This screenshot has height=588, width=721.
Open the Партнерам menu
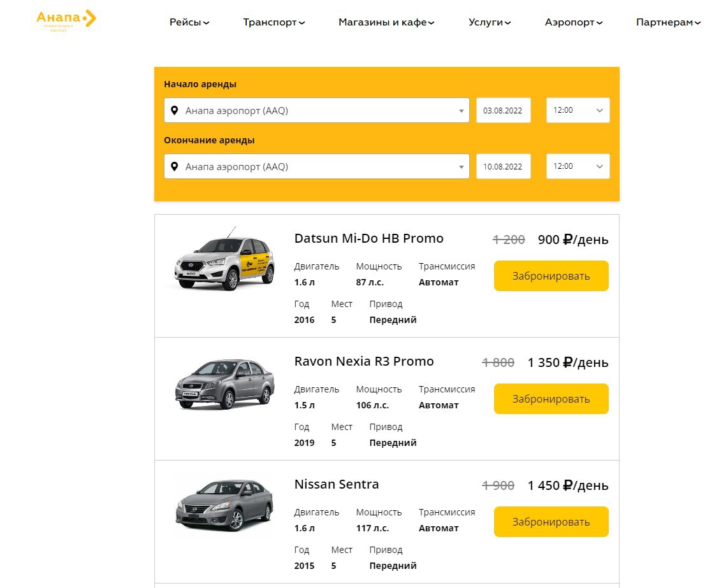(669, 22)
